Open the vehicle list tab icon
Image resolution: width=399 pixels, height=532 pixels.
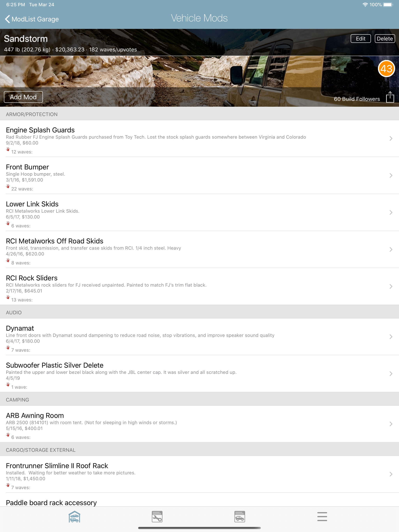[240, 517]
